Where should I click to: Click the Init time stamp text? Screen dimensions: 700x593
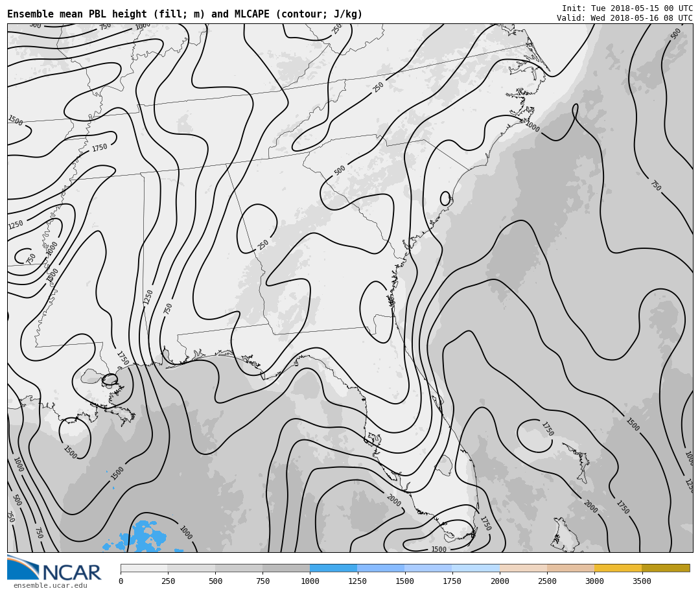pyautogui.click(x=627, y=8)
